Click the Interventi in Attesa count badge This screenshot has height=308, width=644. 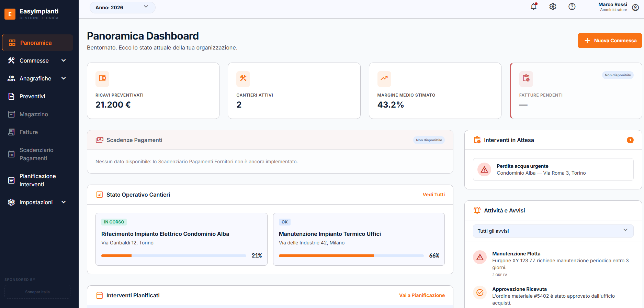(630, 140)
